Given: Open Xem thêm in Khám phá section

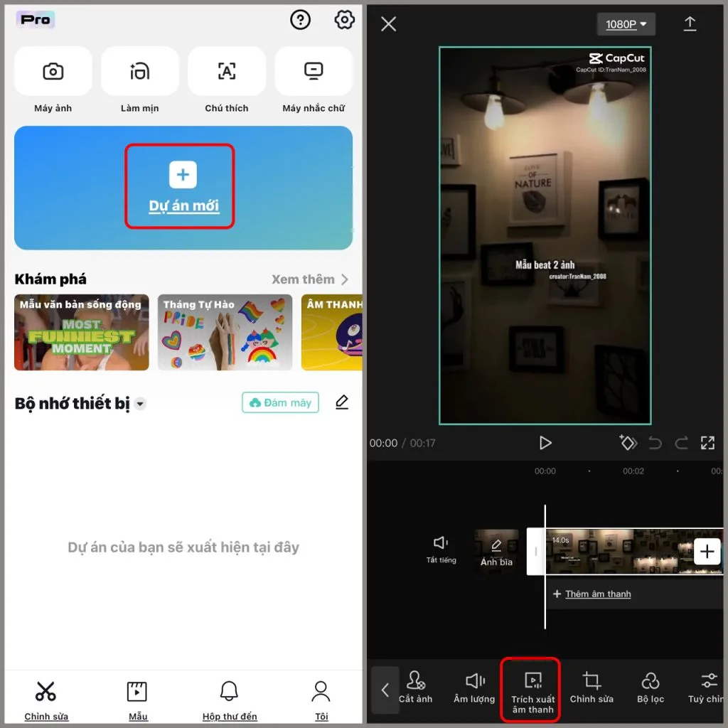Looking at the screenshot, I should [310, 279].
